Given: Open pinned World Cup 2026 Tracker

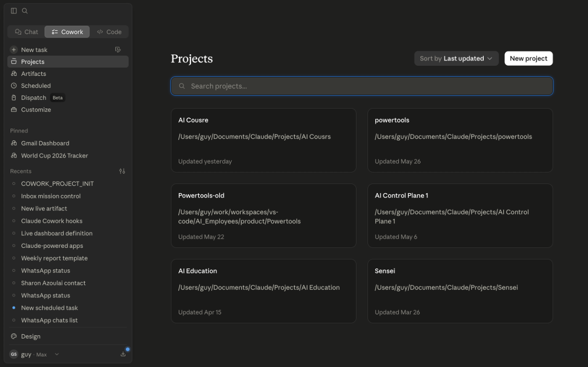Looking at the screenshot, I should coord(68,156).
